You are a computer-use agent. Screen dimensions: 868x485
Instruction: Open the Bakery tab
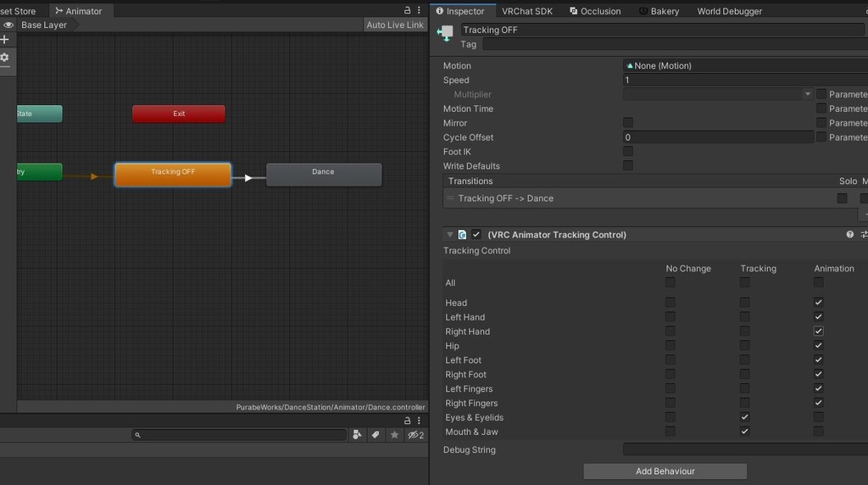(x=659, y=11)
